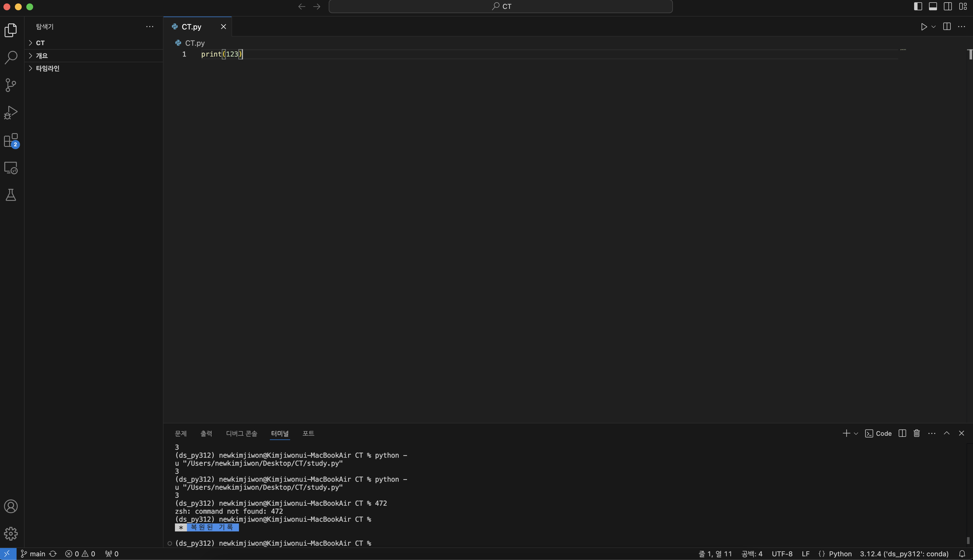
Task: Go back with the navigation arrow
Action: 302,7
